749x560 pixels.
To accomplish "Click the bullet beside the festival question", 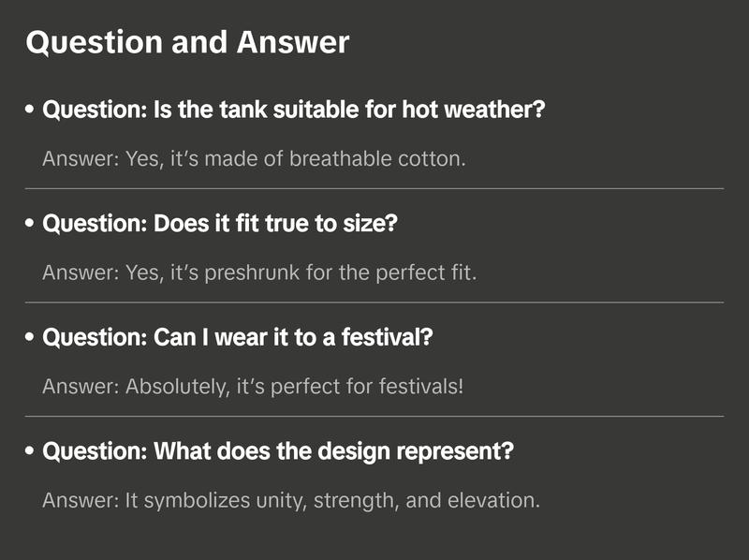I will point(31,338).
